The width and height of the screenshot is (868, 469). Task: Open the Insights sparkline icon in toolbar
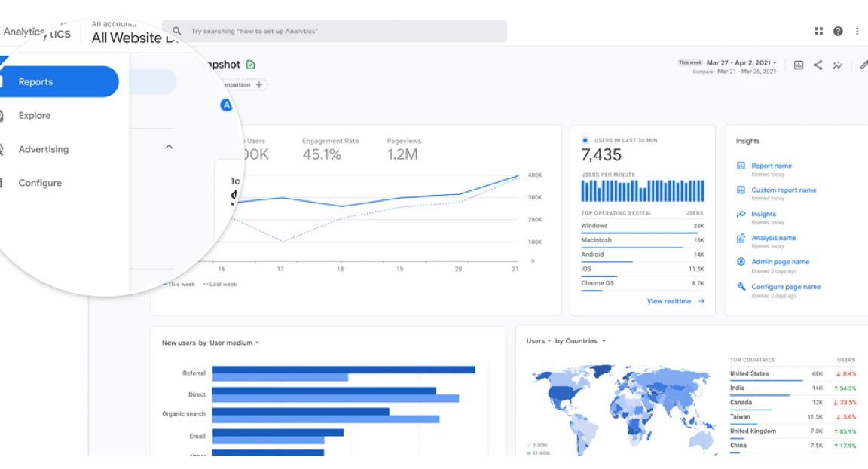(x=837, y=66)
